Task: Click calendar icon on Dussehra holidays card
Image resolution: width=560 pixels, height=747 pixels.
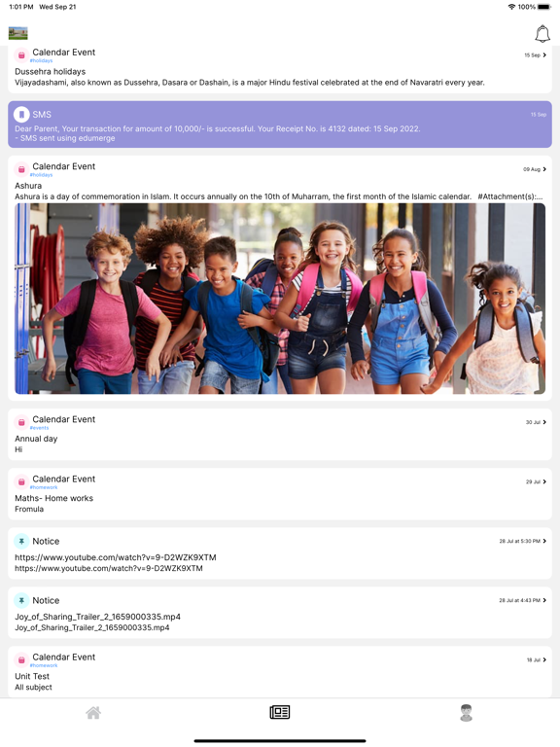Action: (21, 55)
